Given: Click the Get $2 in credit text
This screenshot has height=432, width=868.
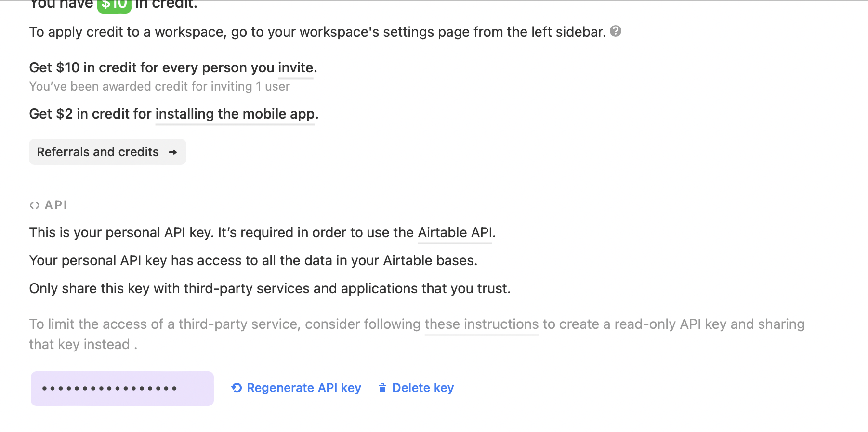Looking at the screenshot, I should 91,114.
